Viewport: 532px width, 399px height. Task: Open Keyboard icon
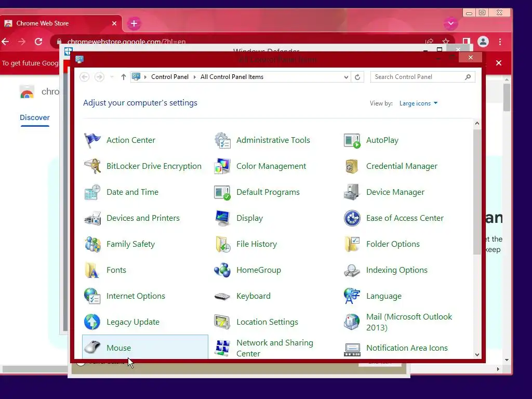[x=222, y=296]
